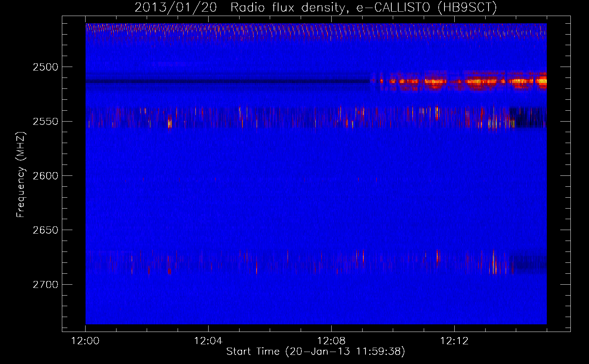589x364 pixels.
Task: Click the 12:00 time axis label
Action: point(85,341)
